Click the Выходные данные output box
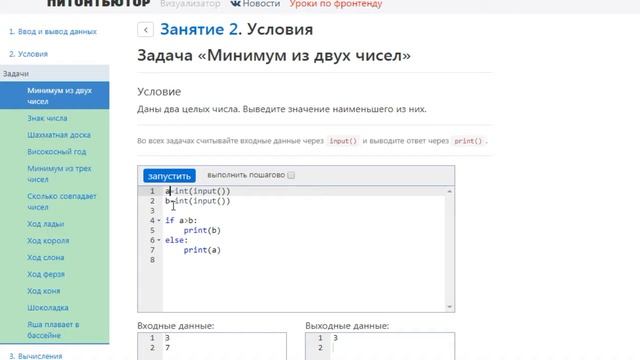640x360 pixels. pyautogui.click(x=380, y=346)
